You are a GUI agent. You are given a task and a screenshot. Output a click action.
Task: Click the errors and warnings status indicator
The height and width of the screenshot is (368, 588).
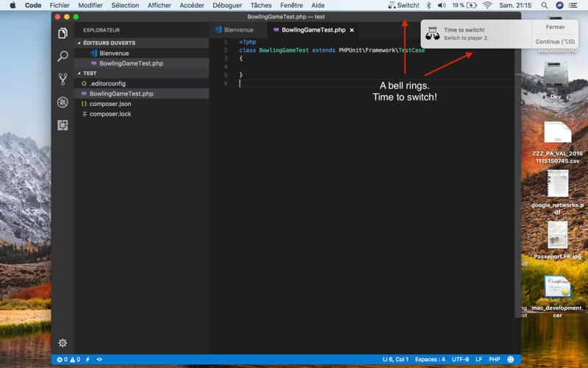coord(68,359)
